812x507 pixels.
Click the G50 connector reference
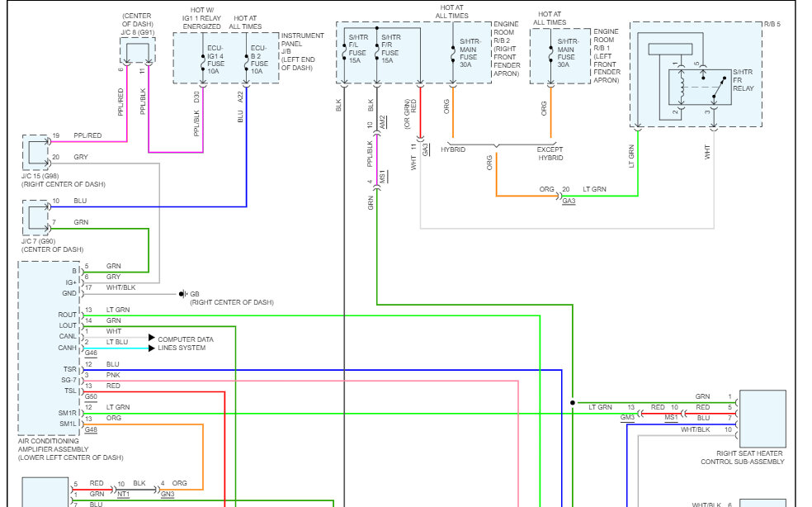(91, 396)
